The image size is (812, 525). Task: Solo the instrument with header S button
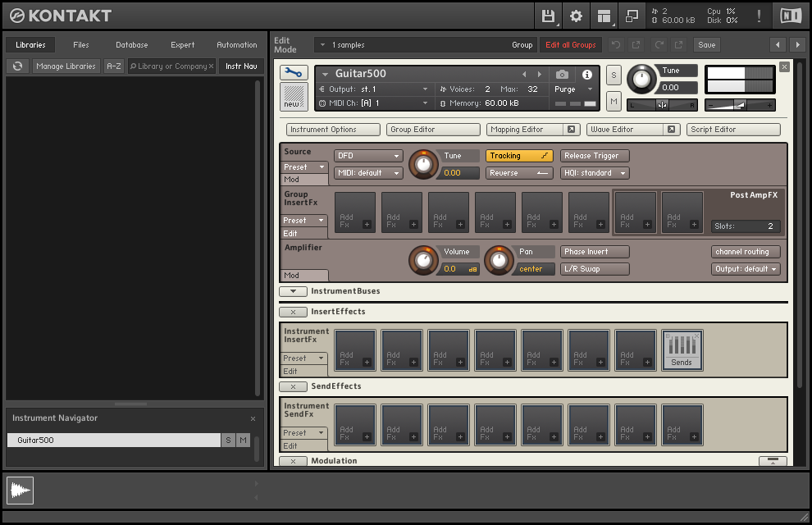(x=614, y=75)
